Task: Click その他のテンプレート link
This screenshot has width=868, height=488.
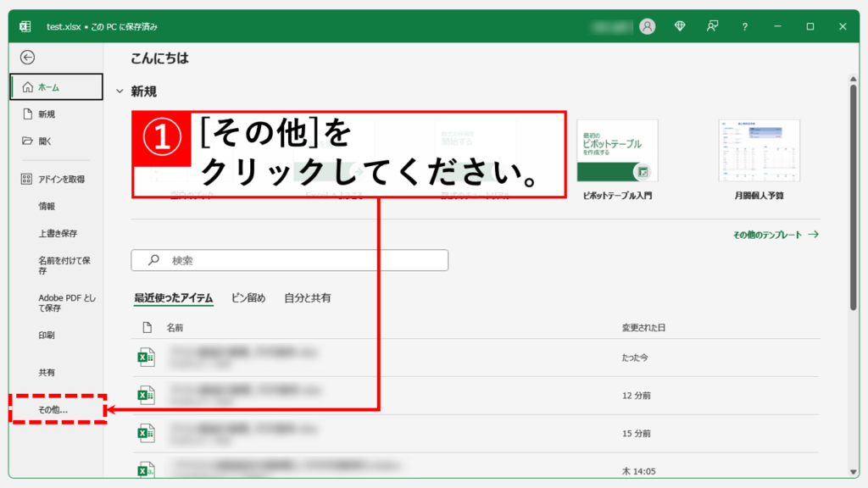Action: [775, 235]
